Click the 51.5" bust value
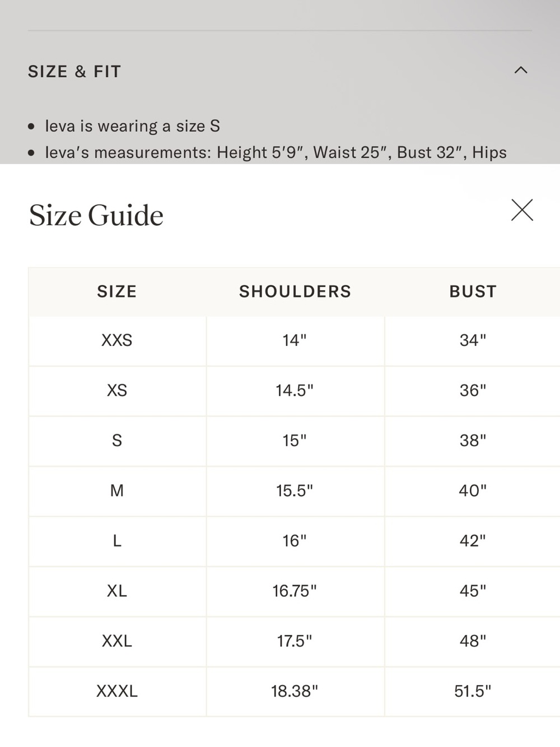Screen dimensions: 560x747 tap(473, 691)
